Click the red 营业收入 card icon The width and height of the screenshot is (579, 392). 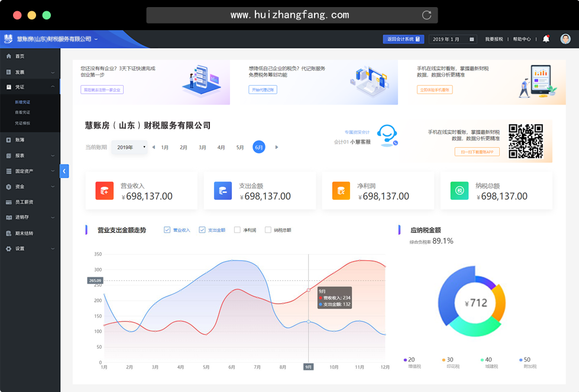tap(105, 190)
